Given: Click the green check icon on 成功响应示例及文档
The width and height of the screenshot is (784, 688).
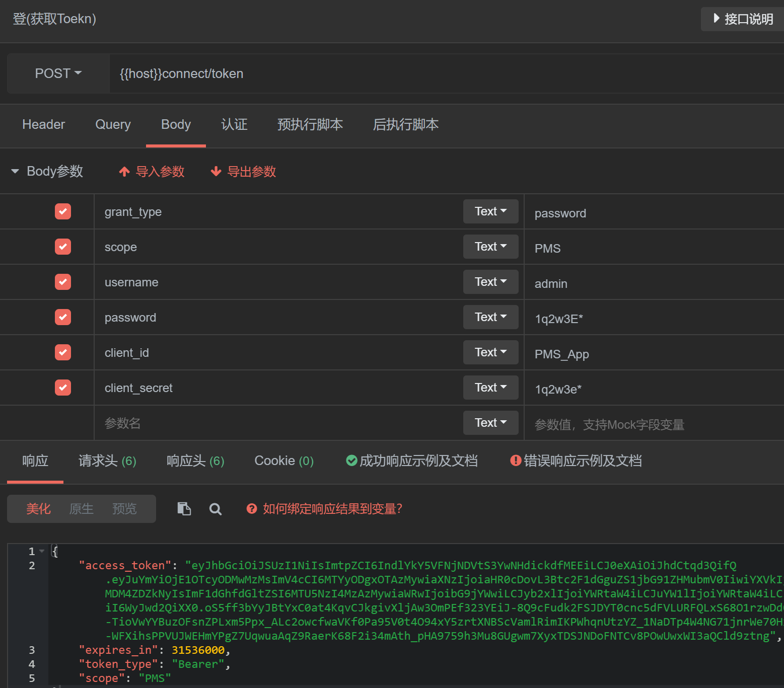Looking at the screenshot, I should [x=351, y=461].
